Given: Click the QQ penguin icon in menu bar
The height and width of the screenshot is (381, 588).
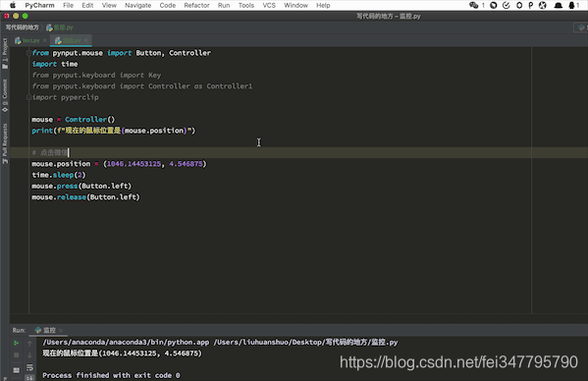Looking at the screenshot, I should 571,5.
